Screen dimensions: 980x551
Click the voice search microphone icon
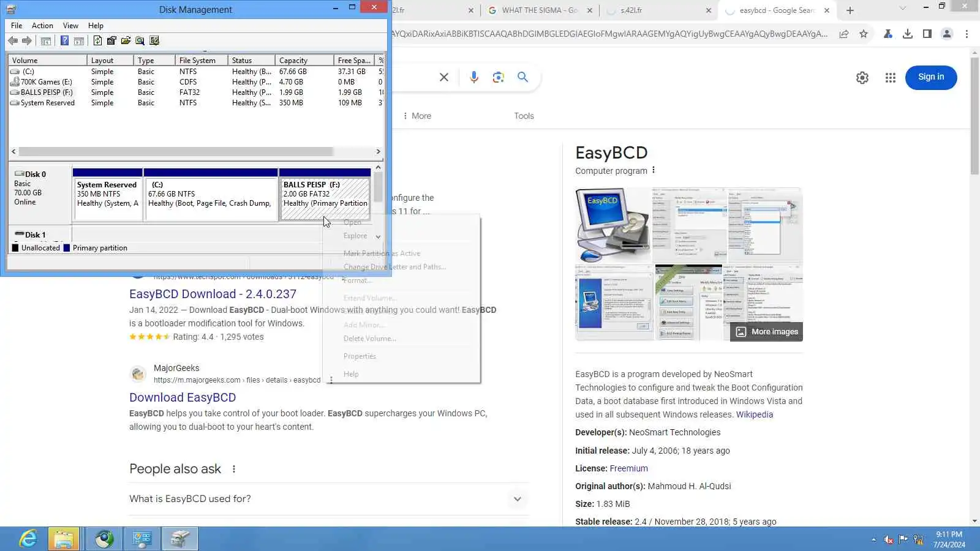[x=473, y=77]
